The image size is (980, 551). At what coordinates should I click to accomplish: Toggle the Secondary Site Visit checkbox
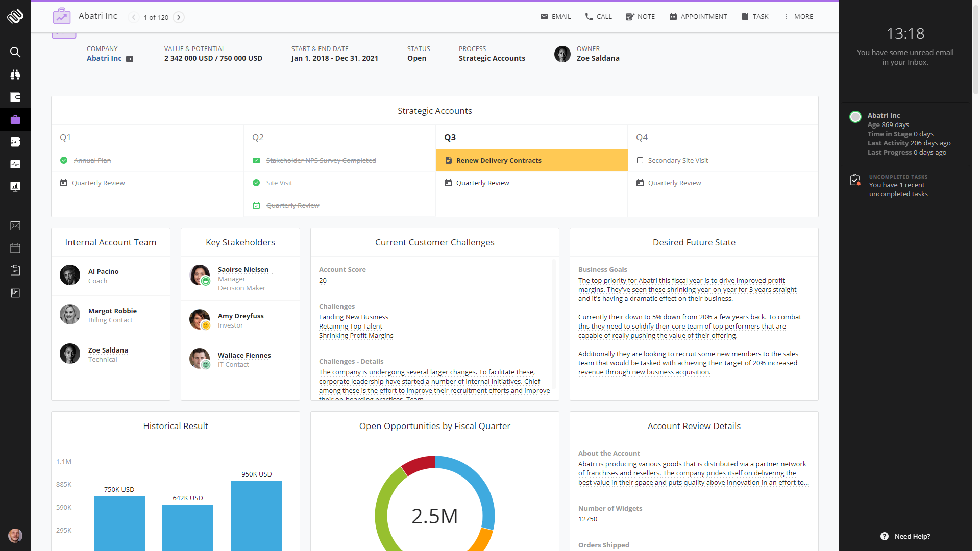click(640, 160)
